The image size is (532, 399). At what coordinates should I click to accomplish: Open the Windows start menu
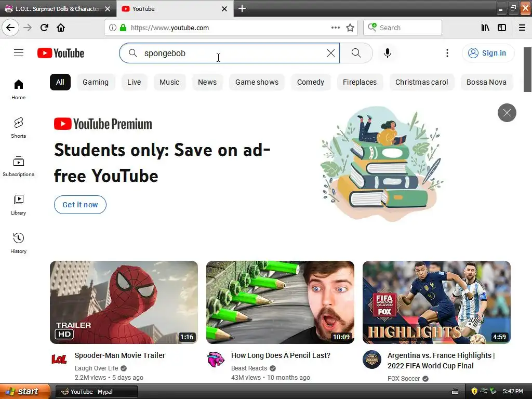point(25,392)
